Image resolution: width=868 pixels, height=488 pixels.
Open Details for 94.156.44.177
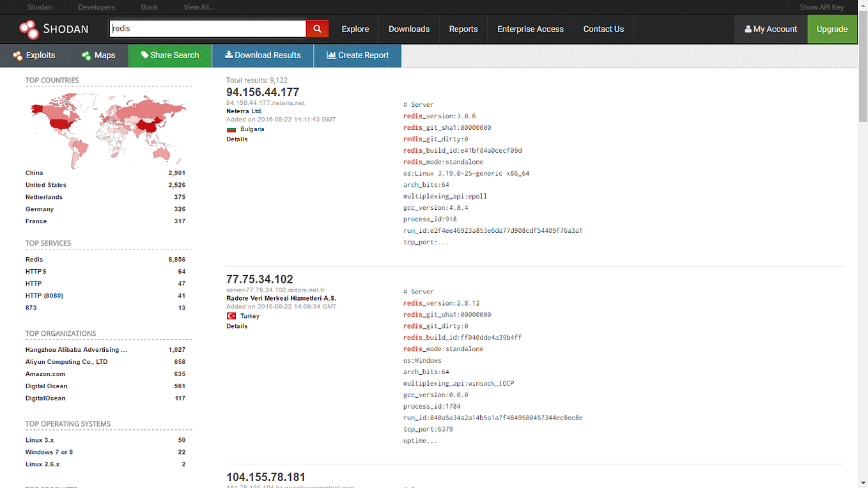[x=236, y=139]
